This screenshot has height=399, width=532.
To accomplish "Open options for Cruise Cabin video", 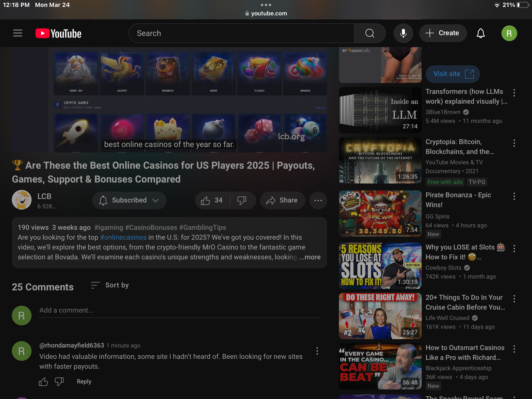I will [x=514, y=299].
